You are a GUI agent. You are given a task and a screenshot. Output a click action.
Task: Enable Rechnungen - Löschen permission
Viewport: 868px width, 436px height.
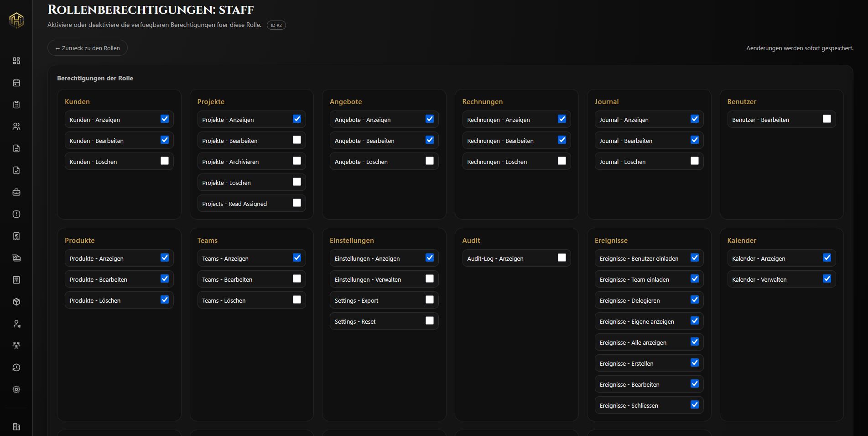[562, 161]
